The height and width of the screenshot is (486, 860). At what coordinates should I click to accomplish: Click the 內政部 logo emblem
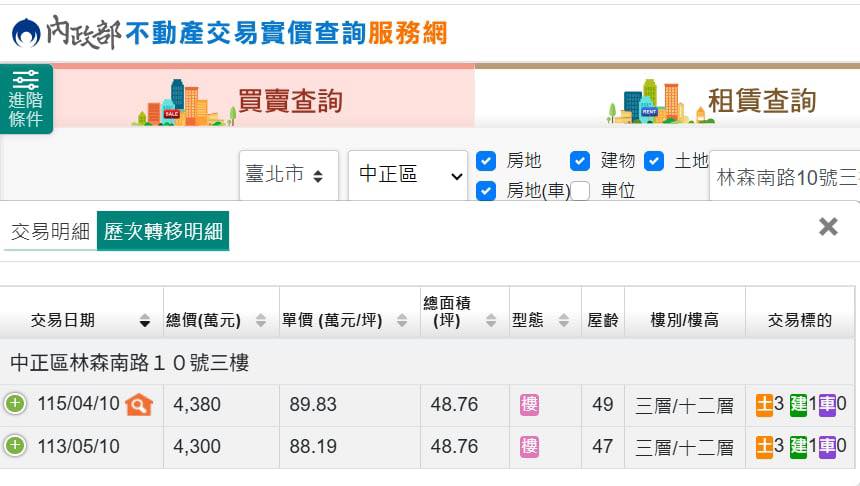point(26,33)
